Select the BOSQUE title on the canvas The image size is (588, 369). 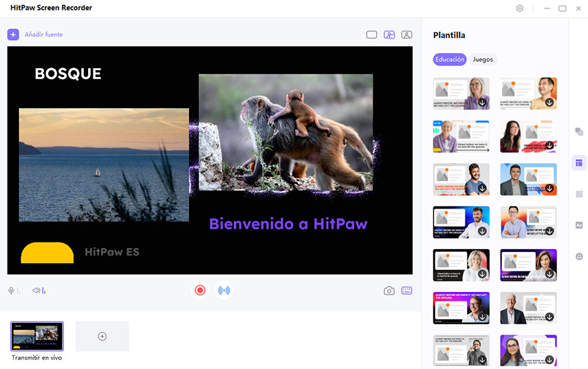[68, 74]
